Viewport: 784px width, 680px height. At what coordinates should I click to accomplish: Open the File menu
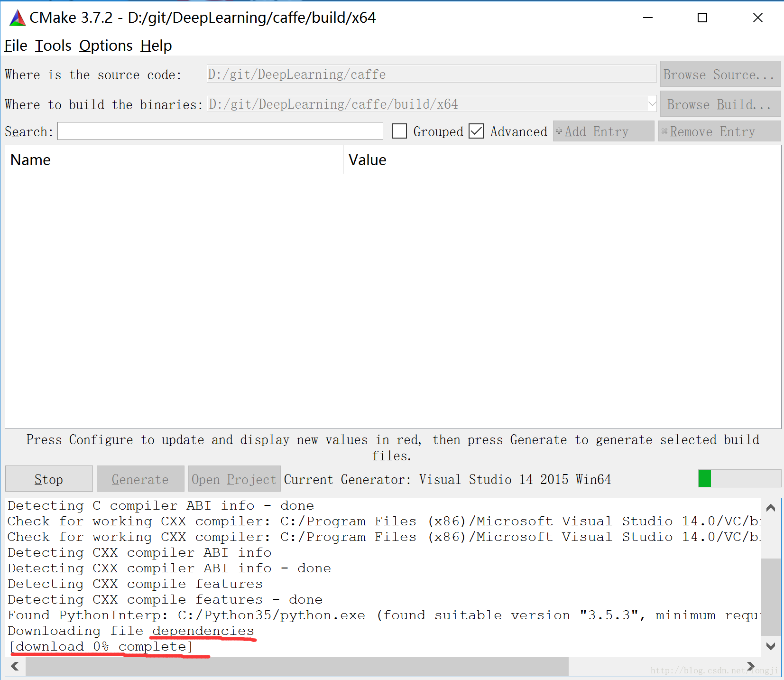tap(16, 46)
